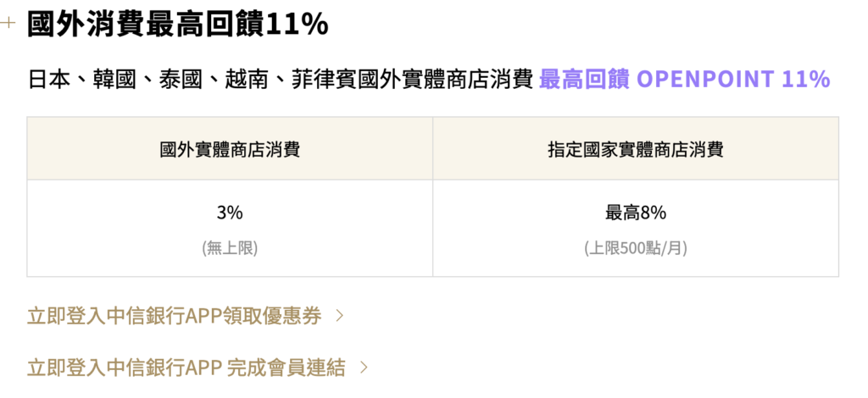The image size is (868, 398).
Task: Click the chevron arrow after 完成會員連結
Action: 364,368
